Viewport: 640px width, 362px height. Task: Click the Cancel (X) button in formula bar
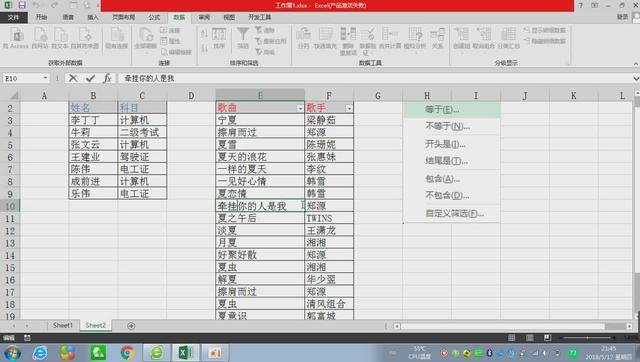(73, 78)
